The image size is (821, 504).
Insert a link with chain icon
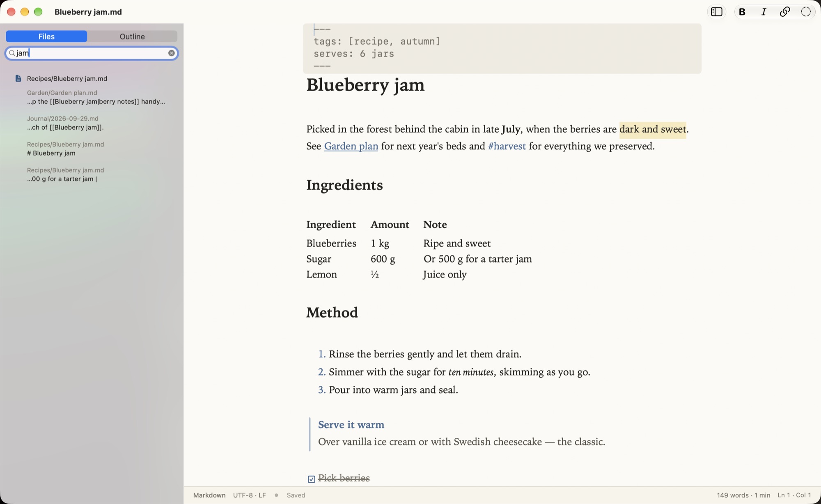tap(785, 12)
